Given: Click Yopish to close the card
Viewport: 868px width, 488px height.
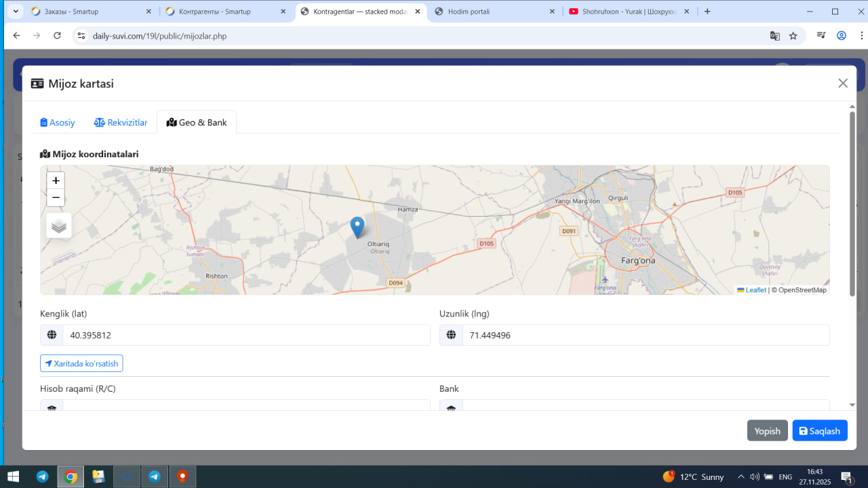Looking at the screenshot, I should point(767,431).
